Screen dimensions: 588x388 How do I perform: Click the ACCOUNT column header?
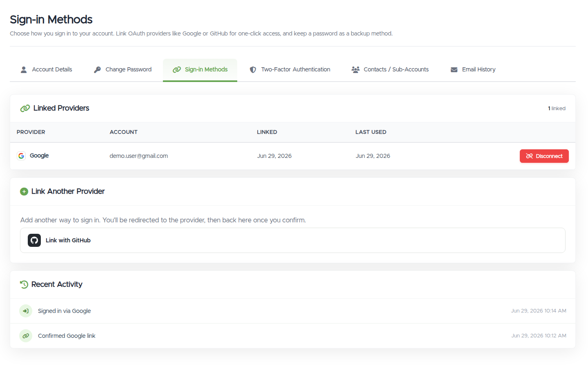[123, 132]
